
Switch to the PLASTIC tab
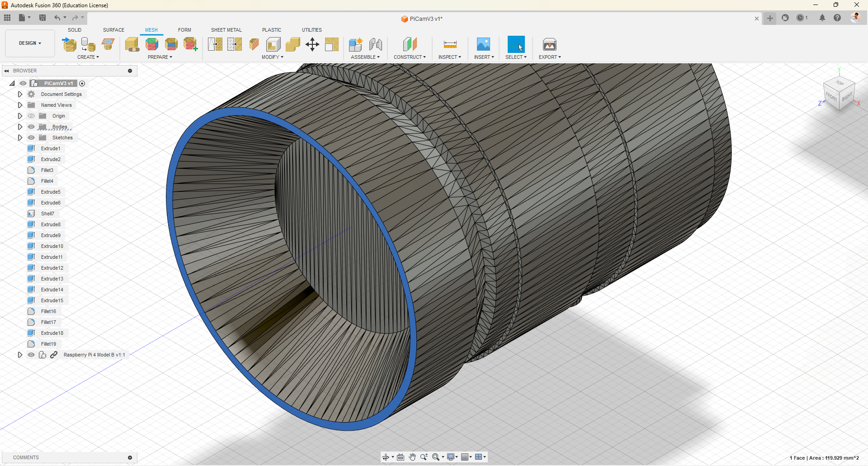pyautogui.click(x=272, y=30)
